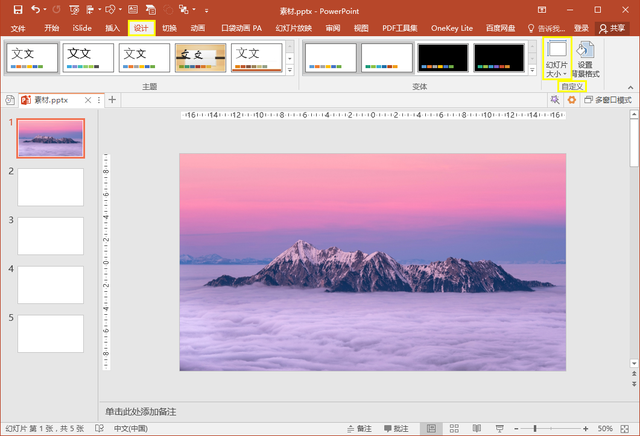
Task: Click the align objects icon in quick access toolbar
Action: 90,10
